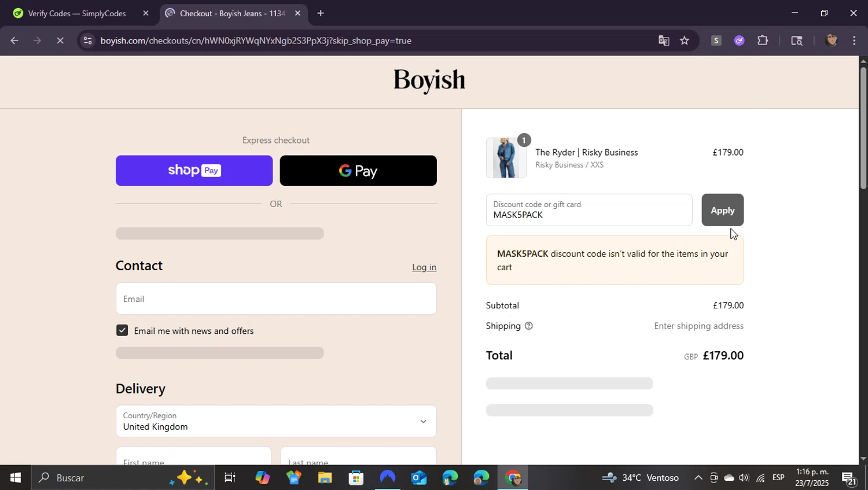Open the Country/Region dropdown
This screenshot has width=868, height=490.
(x=276, y=421)
